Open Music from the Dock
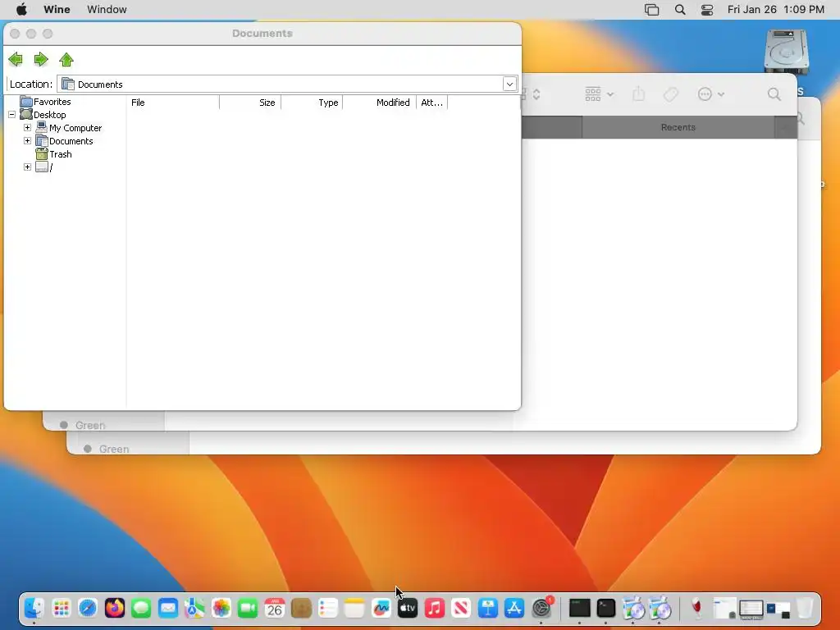Viewport: 840px width, 630px height. click(x=435, y=609)
